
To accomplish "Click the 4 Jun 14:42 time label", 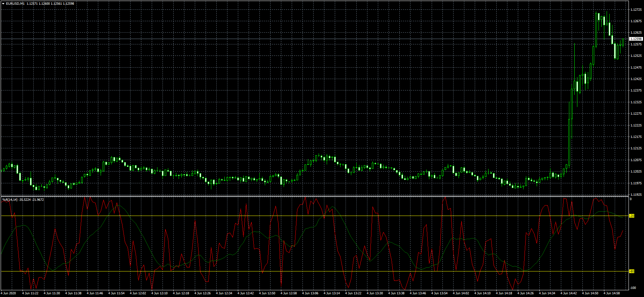I will pos(569,293).
